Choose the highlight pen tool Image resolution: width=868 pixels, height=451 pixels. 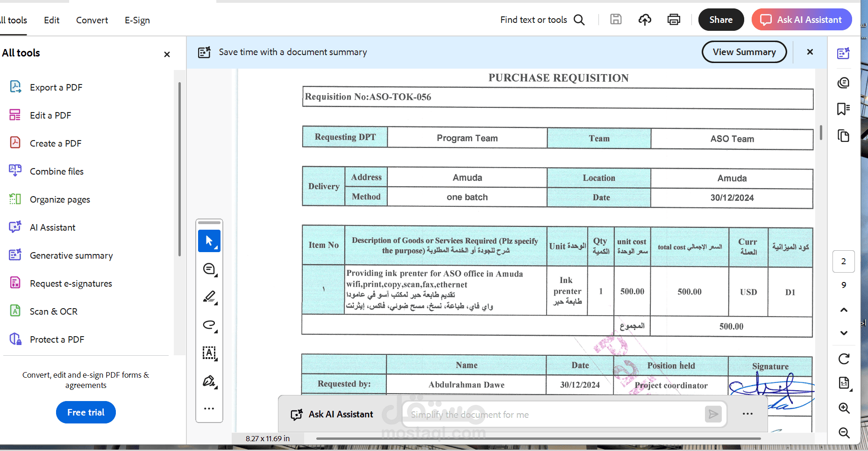[209, 297]
